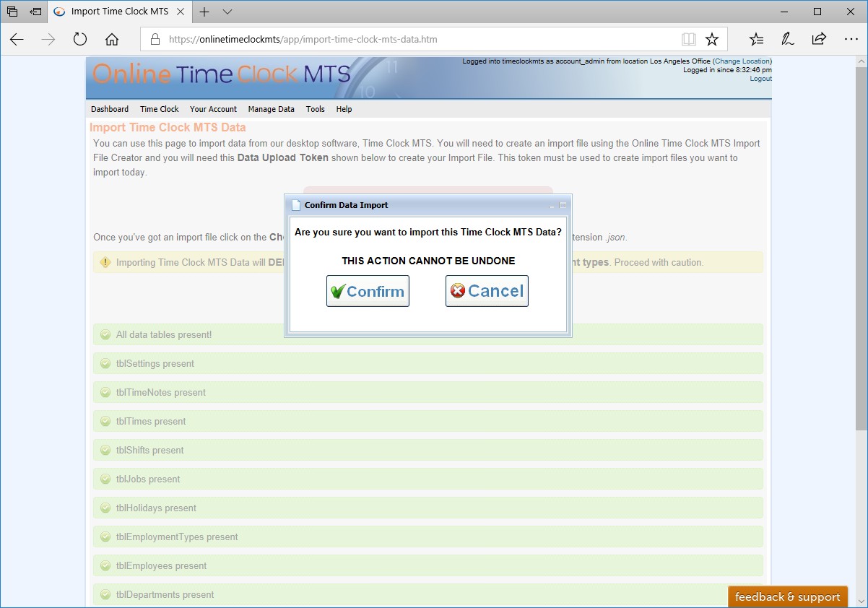The width and height of the screenshot is (868, 608).
Task: Click the lock icon in address bar
Action: point(155,40)
